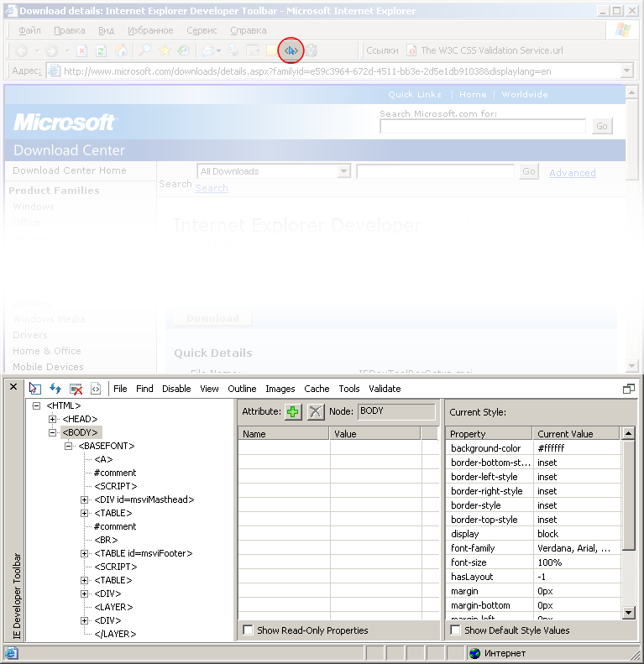Open the Validate menu

(x=385, y=389)
